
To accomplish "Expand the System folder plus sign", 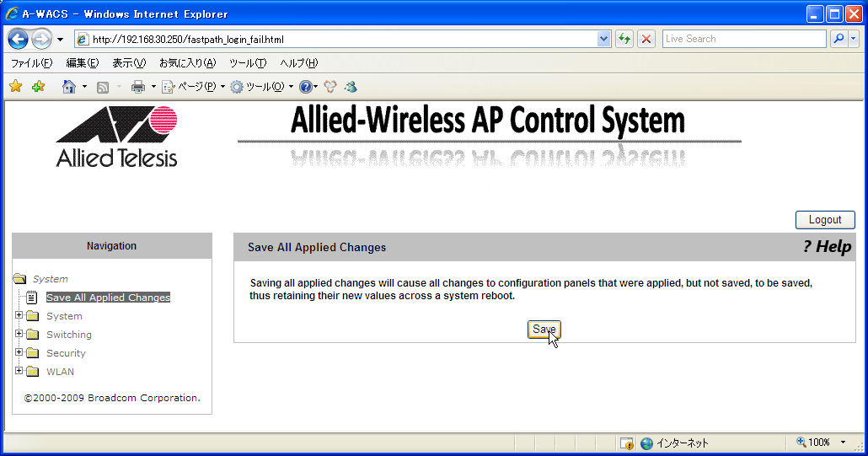I will (x=19, y=315).
